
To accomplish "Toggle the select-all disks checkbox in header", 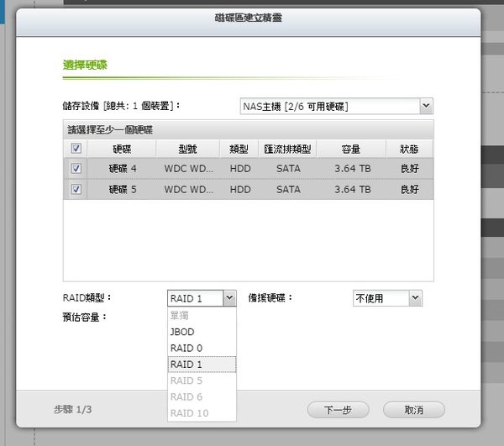I will coord(76,149).
